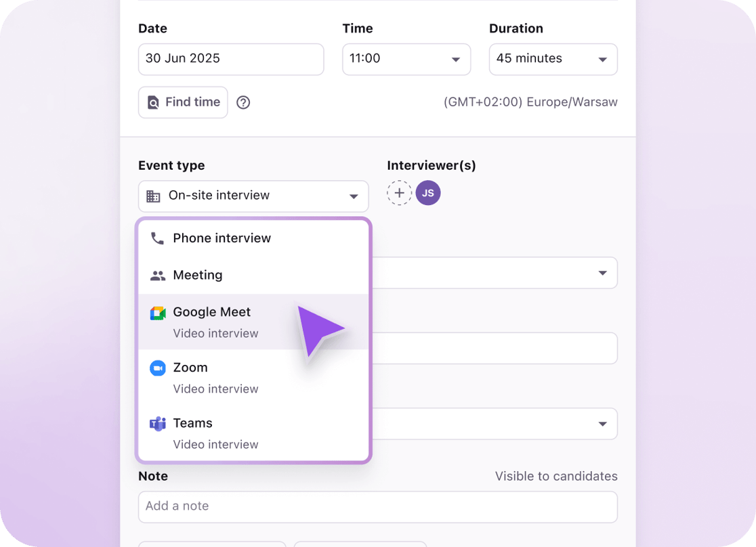756x547 pixels.
Task: Toggle Visible to candidates option
Action: [x=556, y=476]
